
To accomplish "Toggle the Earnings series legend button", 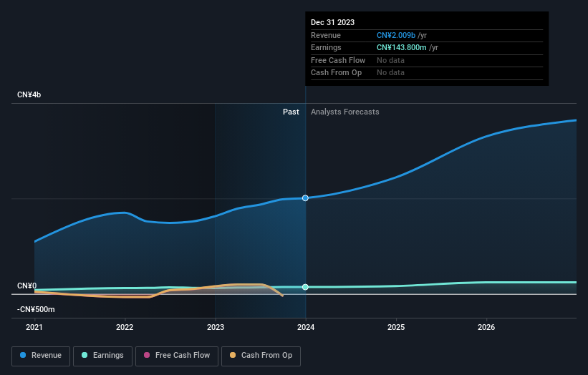I will 102,356.
